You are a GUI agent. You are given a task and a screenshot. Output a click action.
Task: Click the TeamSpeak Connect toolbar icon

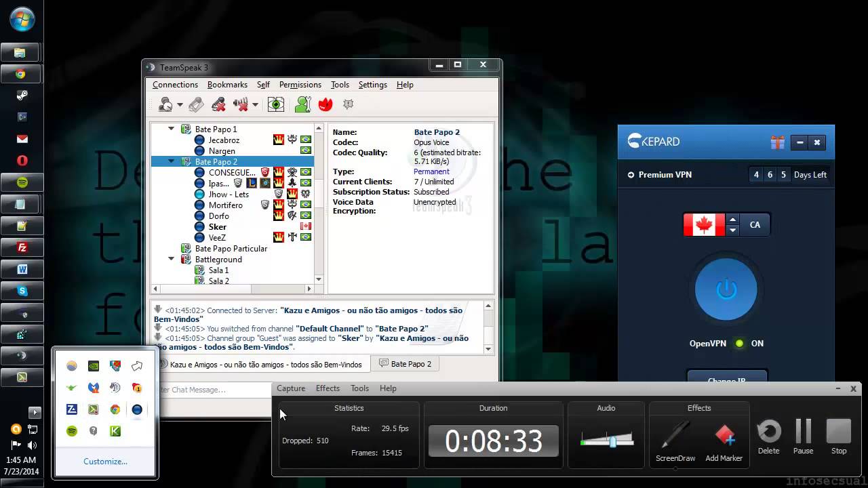(x=165, y=104)
